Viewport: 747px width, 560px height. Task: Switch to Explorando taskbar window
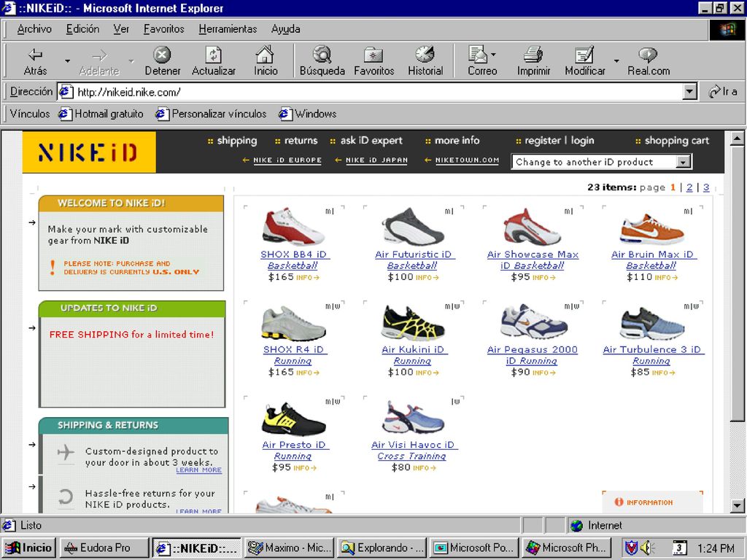(382, 548)
